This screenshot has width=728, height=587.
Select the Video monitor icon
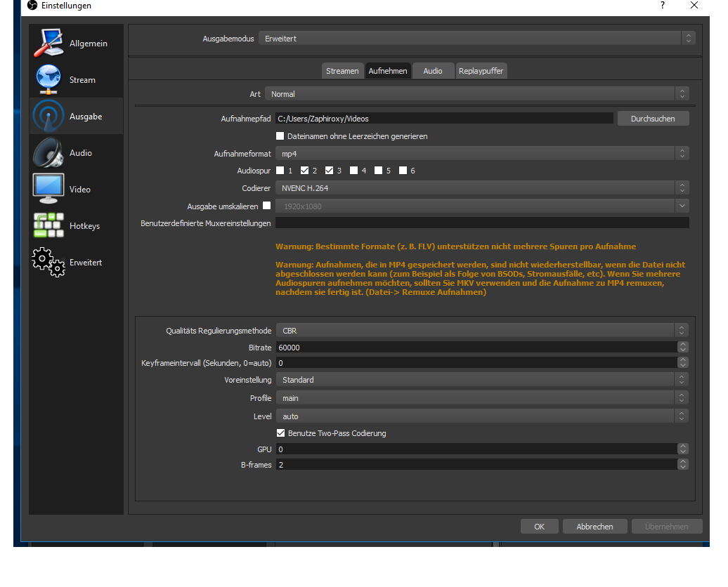click(x=48, y=190)
